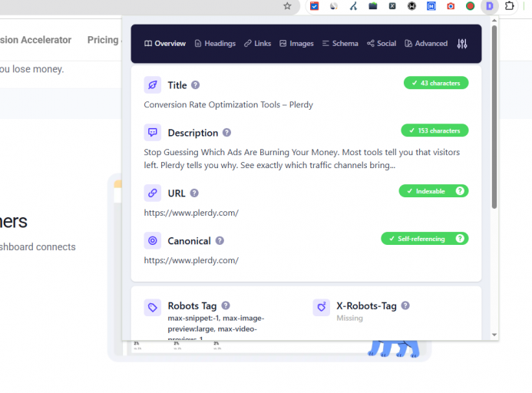
Task: Click the 43 characters badge
Action: (436, 83)
